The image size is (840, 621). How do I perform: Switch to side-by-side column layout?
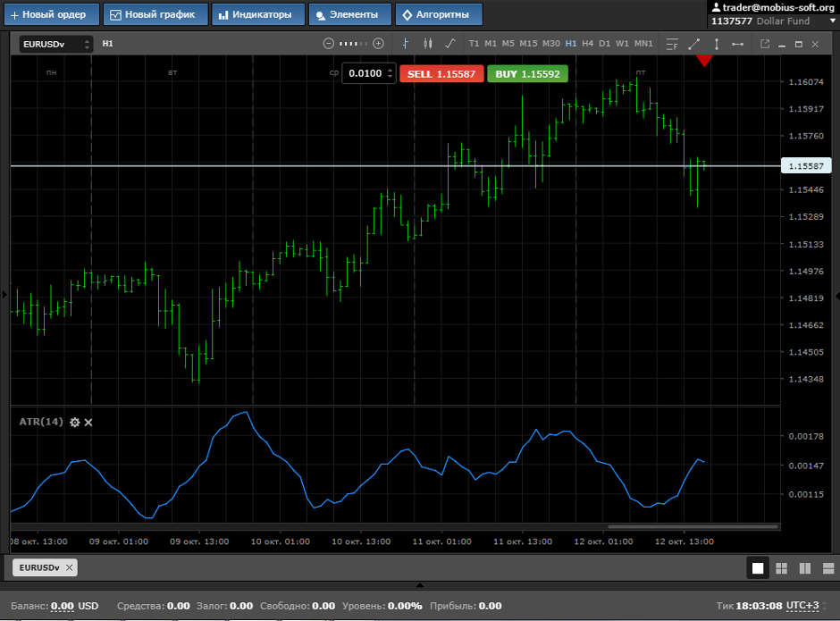point(805,568)
